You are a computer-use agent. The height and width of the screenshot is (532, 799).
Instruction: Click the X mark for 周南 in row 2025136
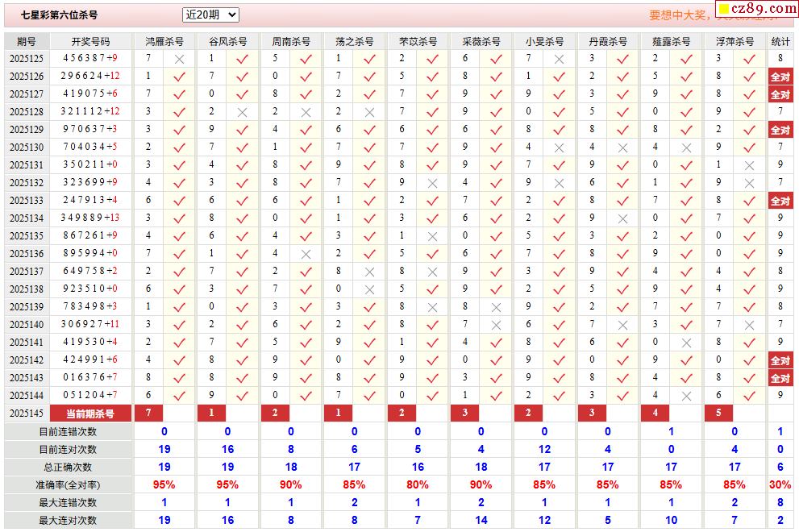306,254
